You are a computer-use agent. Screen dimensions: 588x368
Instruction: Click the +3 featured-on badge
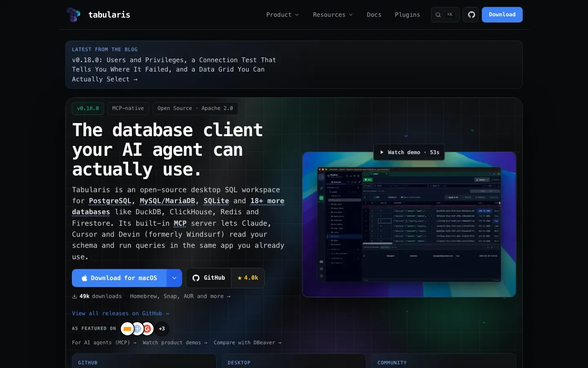pyautogui.click(x=162, y=328)
